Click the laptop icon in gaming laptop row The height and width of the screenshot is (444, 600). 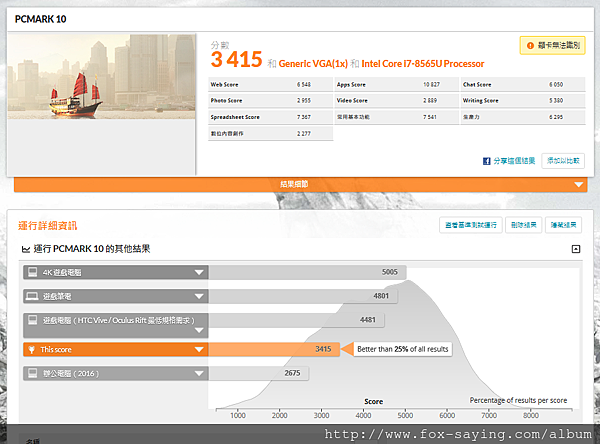click(32, 296)
